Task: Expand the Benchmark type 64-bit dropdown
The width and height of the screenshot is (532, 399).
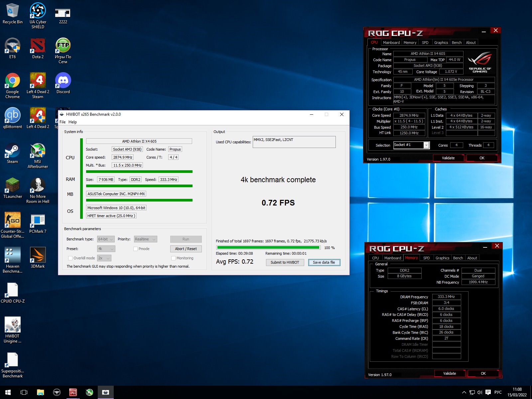Action: 106,239
